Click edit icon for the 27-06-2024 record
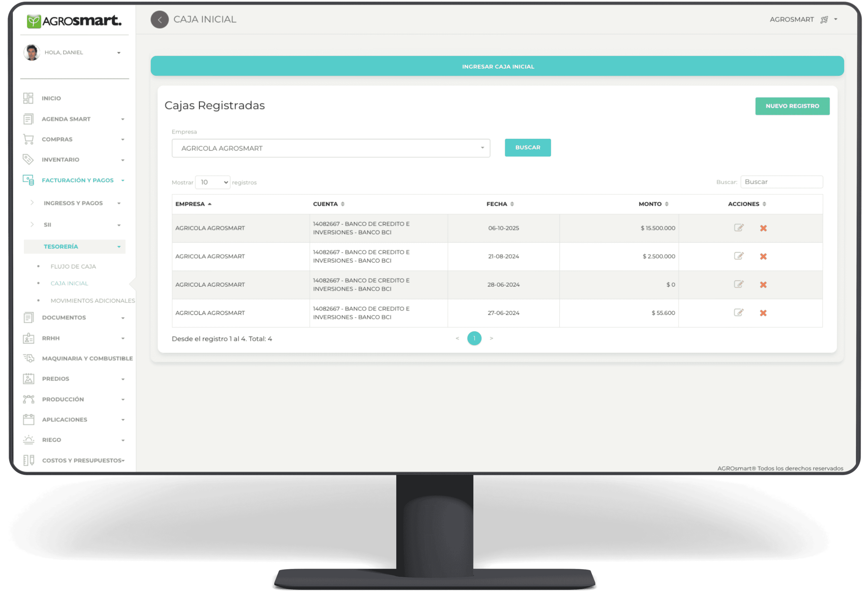 click(x=738, y=312)
